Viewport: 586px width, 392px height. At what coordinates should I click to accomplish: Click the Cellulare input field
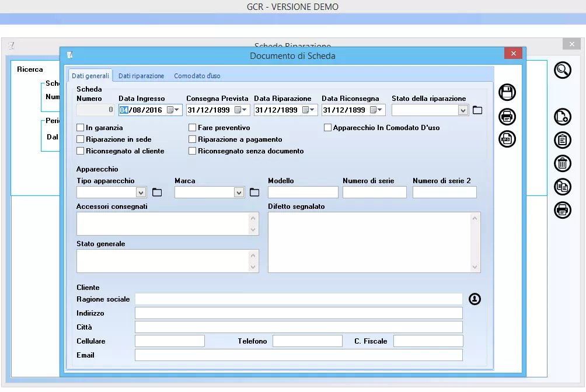coord(170,341)
